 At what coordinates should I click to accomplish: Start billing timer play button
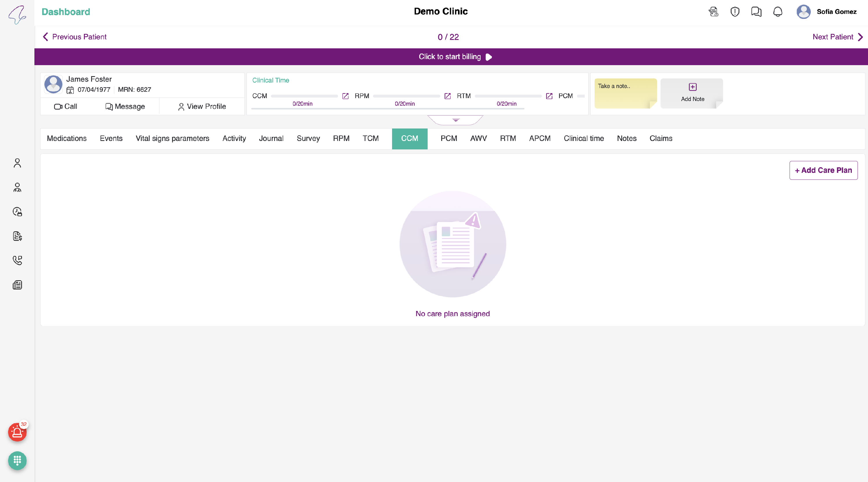[489, 57]
